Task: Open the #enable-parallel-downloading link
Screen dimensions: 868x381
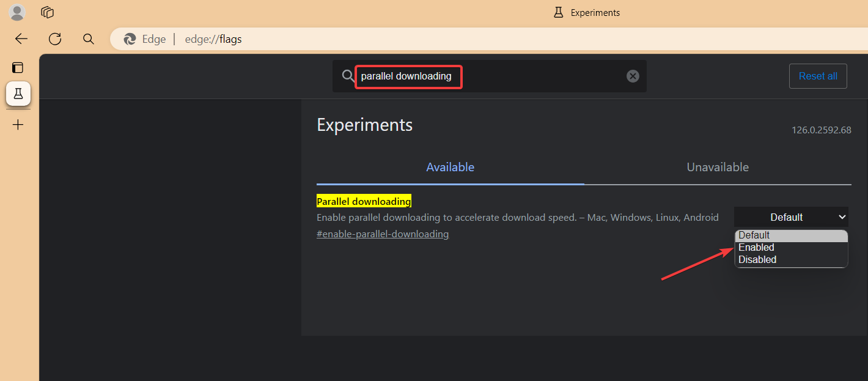Action: tap(382, 234)
